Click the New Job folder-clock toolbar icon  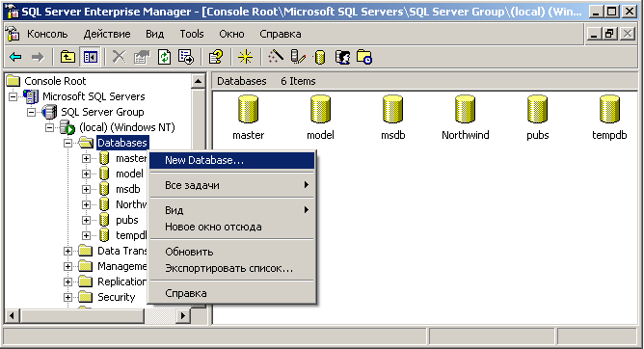point(364,57)
